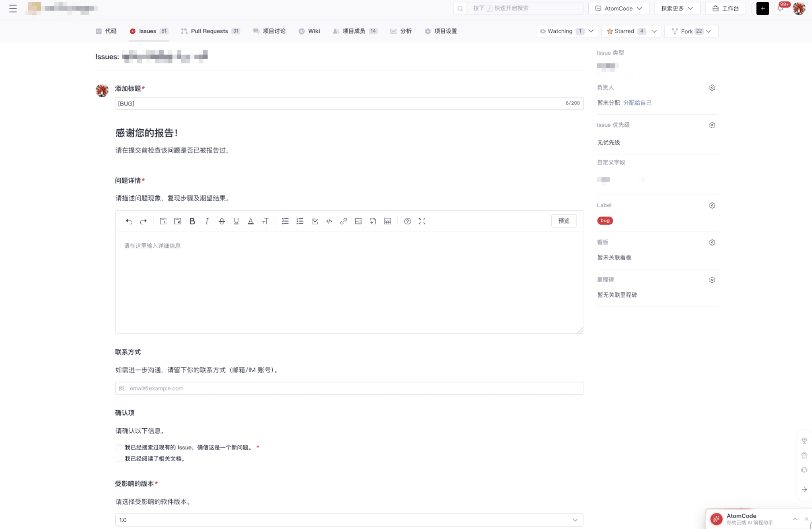Open the Fork dropdown arrow

click(x=708, y=31)
